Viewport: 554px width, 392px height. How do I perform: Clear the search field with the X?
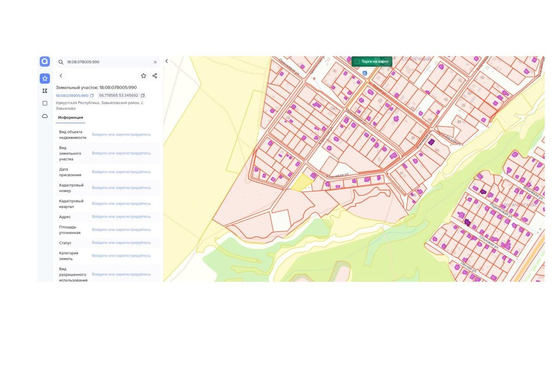coord(155,62)
